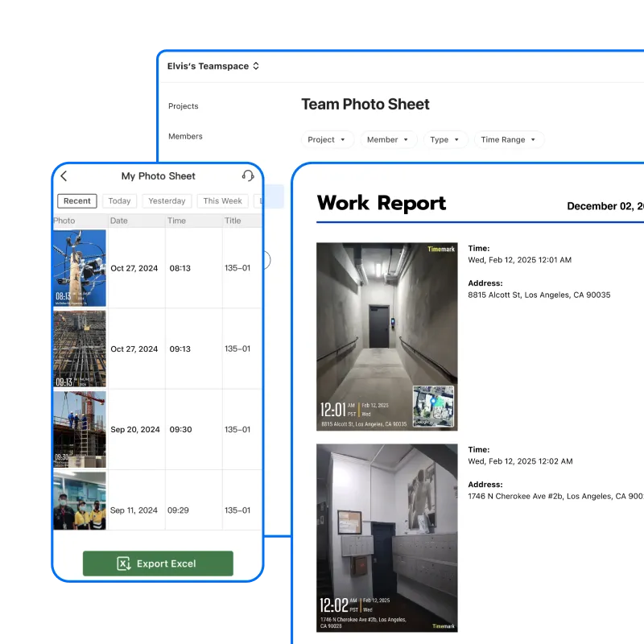Click the Export Excel button
644x644 pixels.
tap(158, 563)
